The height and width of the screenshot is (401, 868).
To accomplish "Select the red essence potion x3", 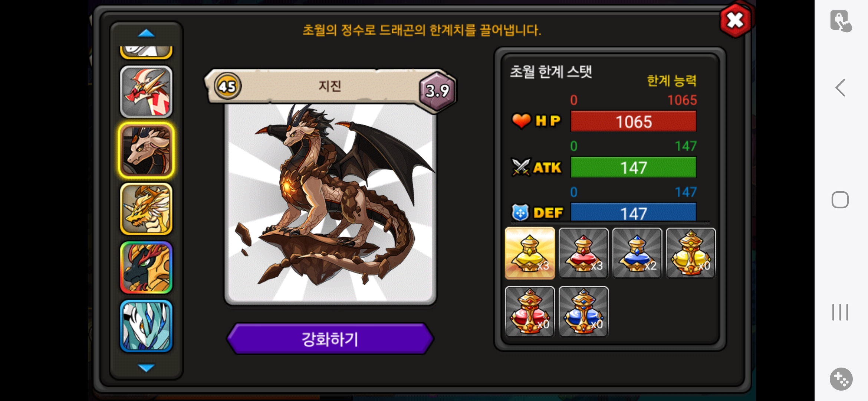I will point(583,253).
